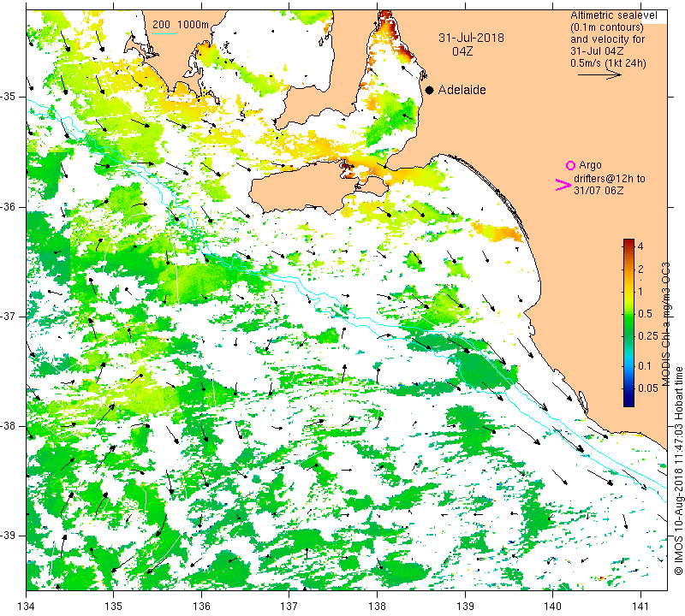Click the 'drifters@12h to' legend text
Image resolution: width=685 pixels, height=616 pixels.
point(610,179)
